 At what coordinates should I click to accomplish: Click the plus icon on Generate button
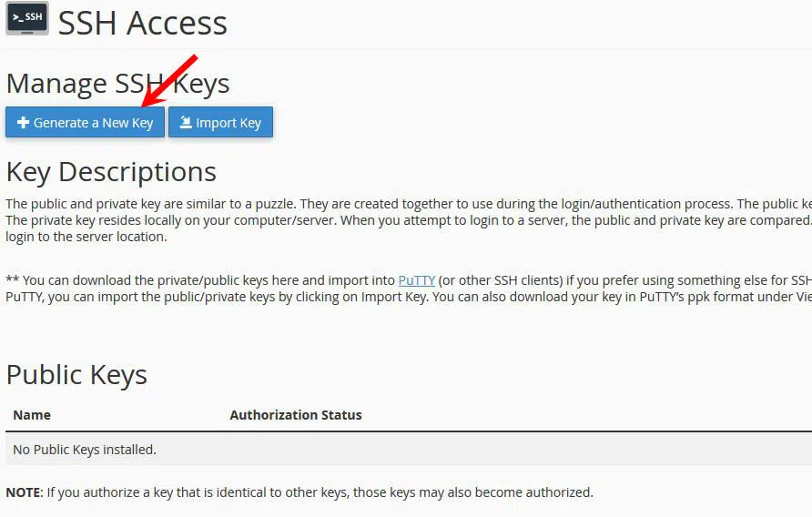[23, 123]
